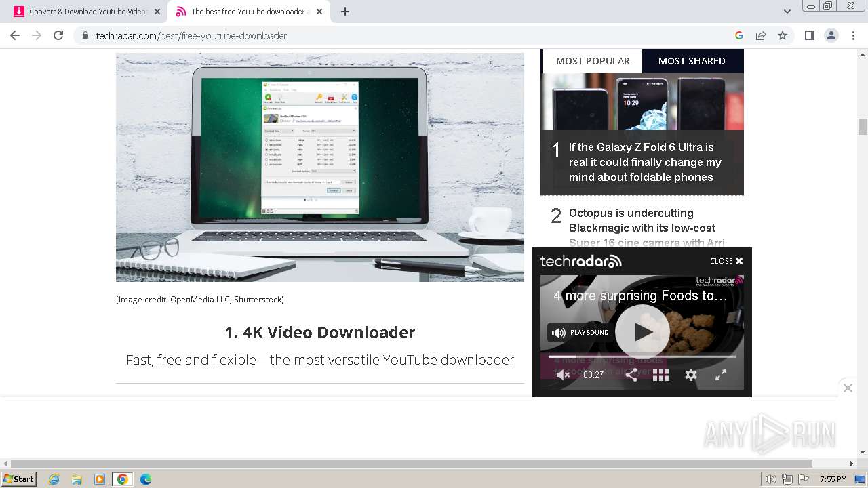Screen dimensions: 868x488
Task: Bookmark this page with the star
Action: (x=783, y=35)
